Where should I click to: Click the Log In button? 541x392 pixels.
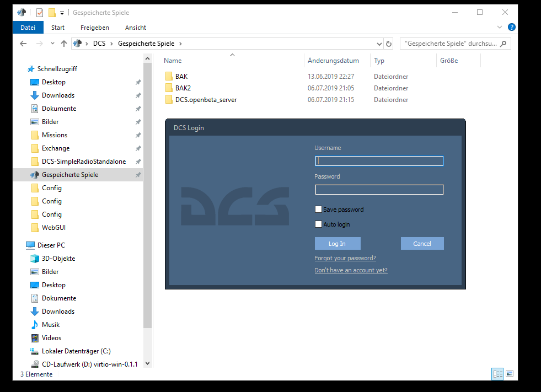click(338, 244)
